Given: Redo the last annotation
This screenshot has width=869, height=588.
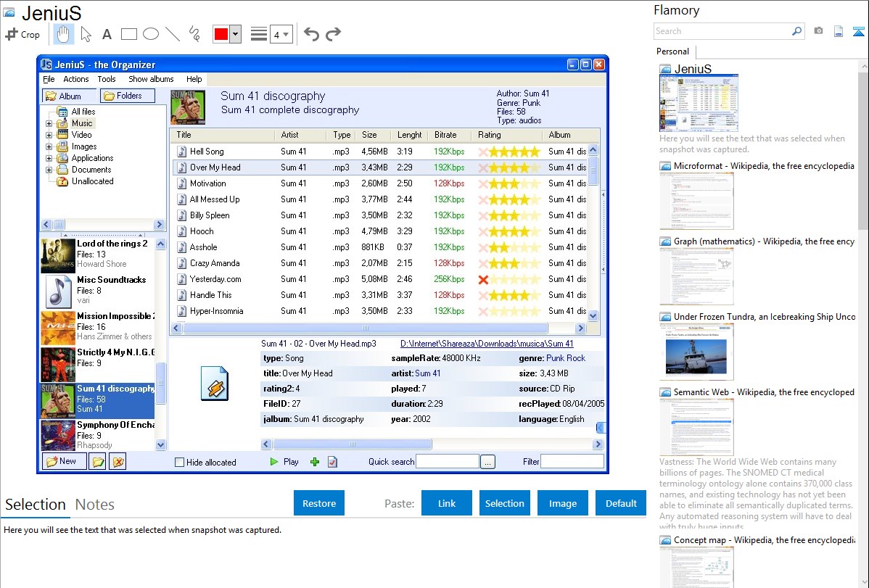Looking at the screenshot, I should coord(333,34).
